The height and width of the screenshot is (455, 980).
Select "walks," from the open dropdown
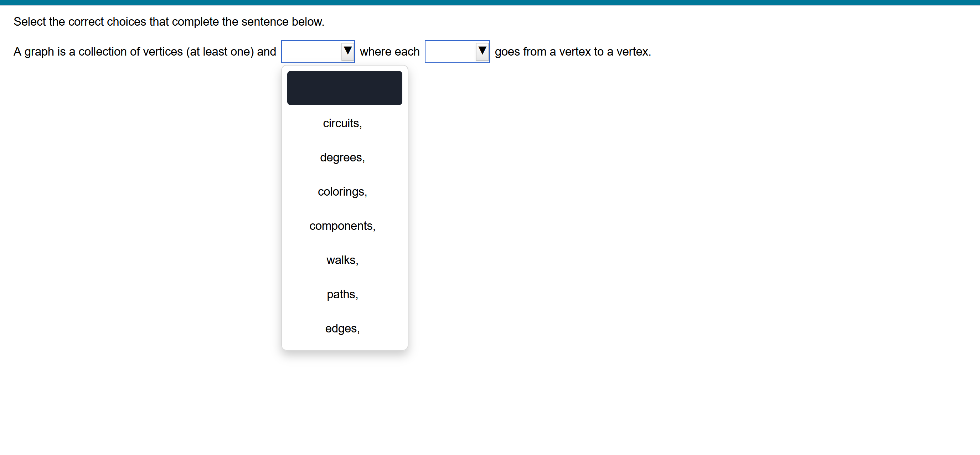point(342,260)
